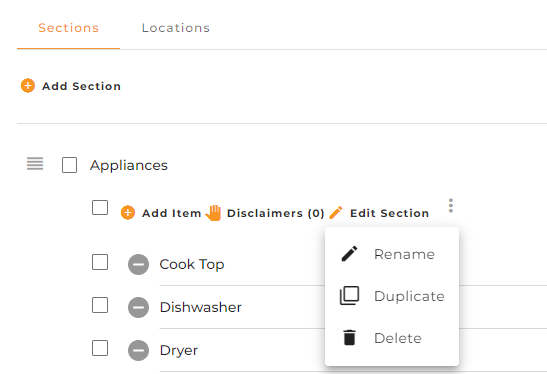
Task: Open the three-dot more options menu
Action: [451, 206]
